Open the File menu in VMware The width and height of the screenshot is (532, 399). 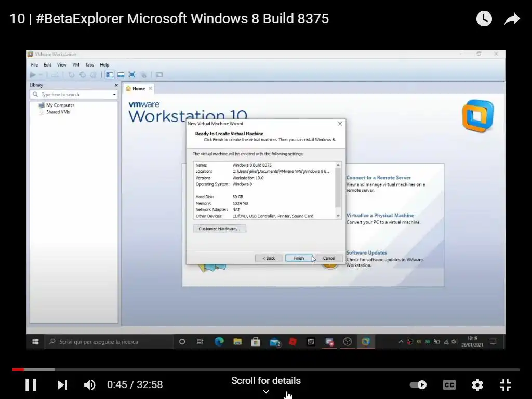(x=34, y=64)
